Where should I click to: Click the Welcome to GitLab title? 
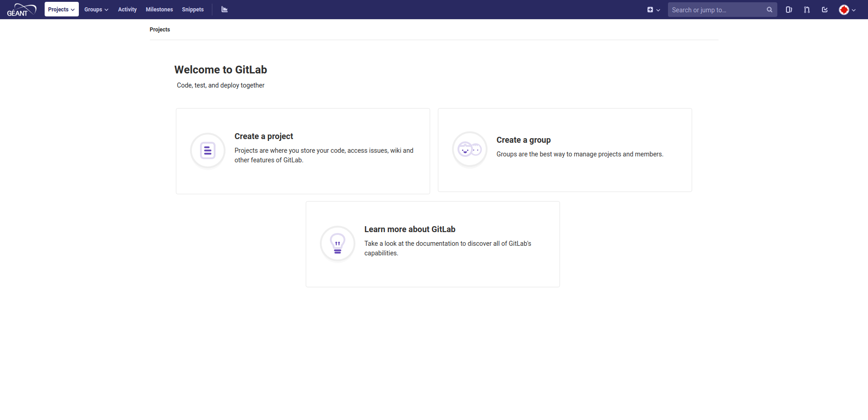pos(221,70)
